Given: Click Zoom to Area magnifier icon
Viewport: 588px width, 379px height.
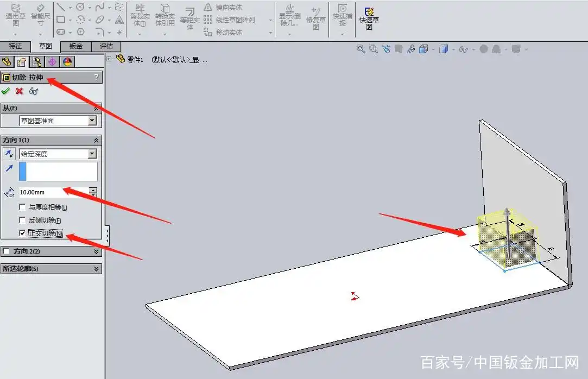Looking at the screenshot, I should click(x=373, y=49).
